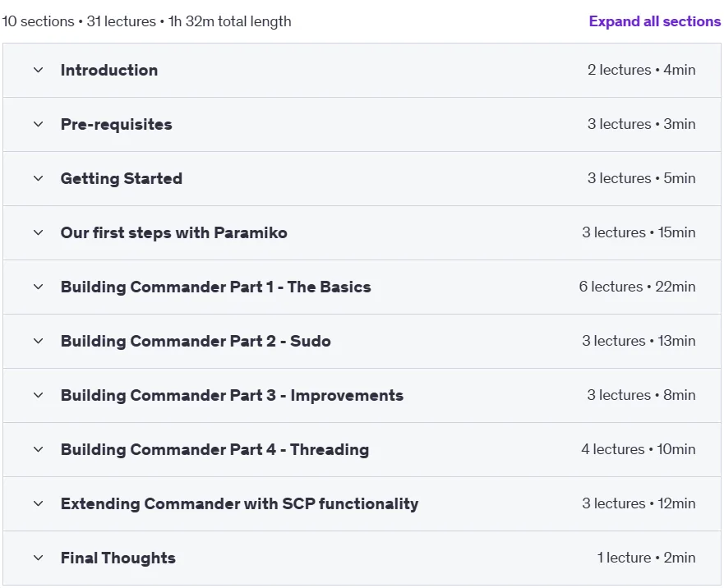Click the 4 lectures • 10min label
The image size is (724, 588).
coord(638,449)
